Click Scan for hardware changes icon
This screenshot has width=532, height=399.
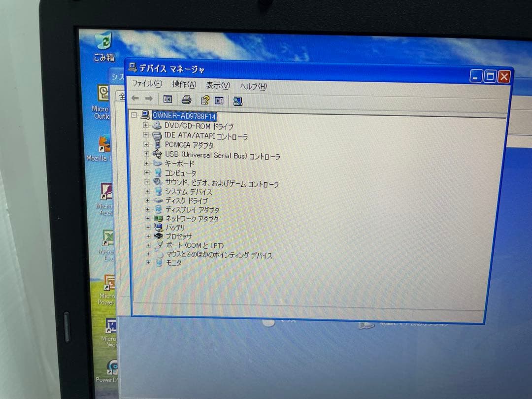[237, 101]
